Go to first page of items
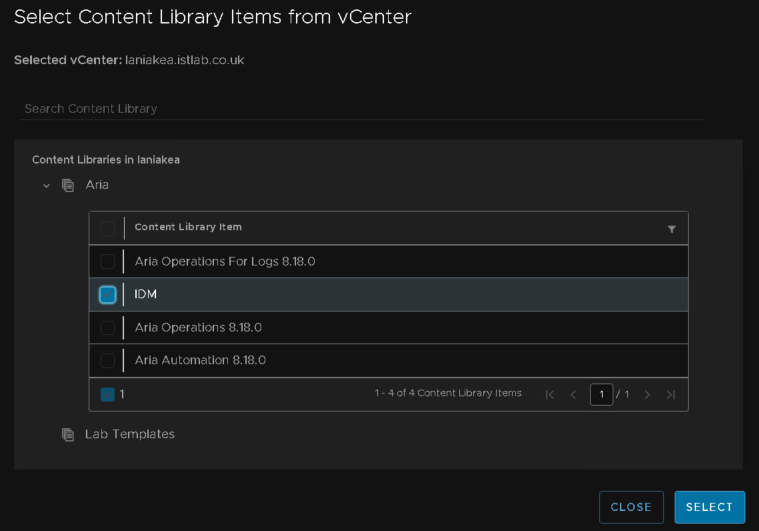The height and width of the screenshot is (531, 759). point(549,394)
